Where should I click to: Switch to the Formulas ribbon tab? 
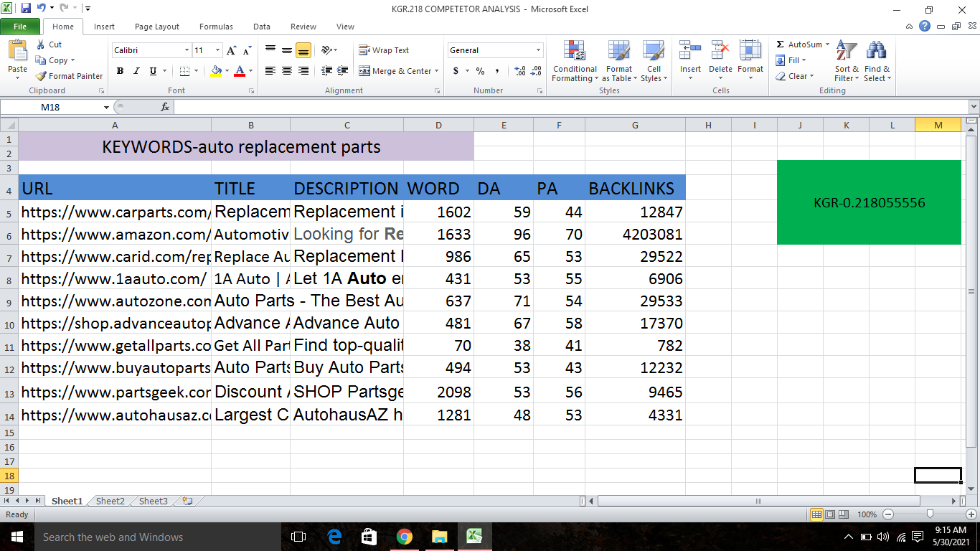[x=215, y=26]
